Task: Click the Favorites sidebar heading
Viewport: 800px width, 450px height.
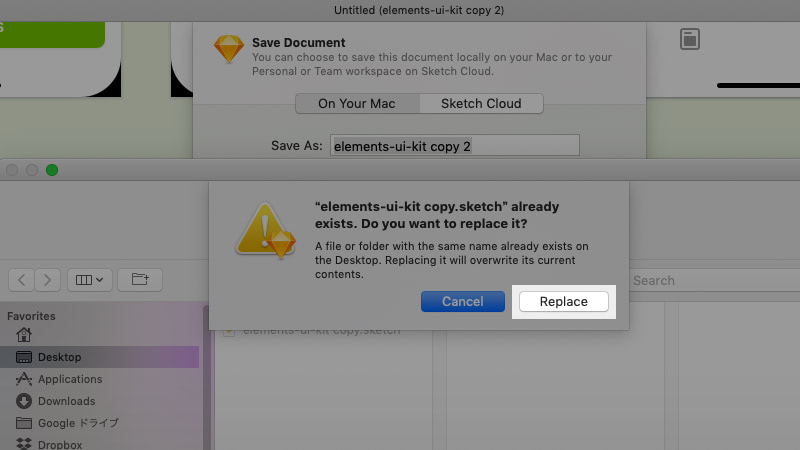Action: click(x=31, y=316)
